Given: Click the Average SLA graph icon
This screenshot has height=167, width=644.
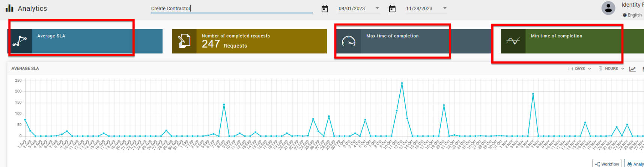Looking at the screenshot, I should pyautogui.click(x=20, y=41).
